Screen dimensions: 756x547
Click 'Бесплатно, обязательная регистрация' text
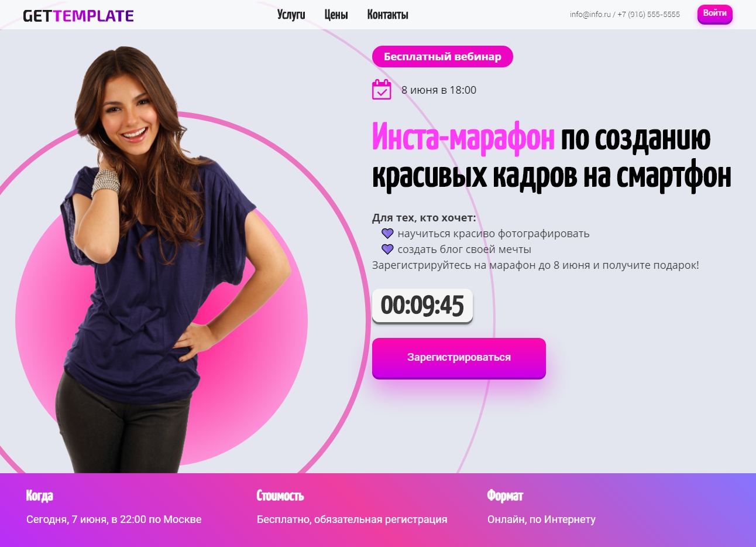[352, 519]
